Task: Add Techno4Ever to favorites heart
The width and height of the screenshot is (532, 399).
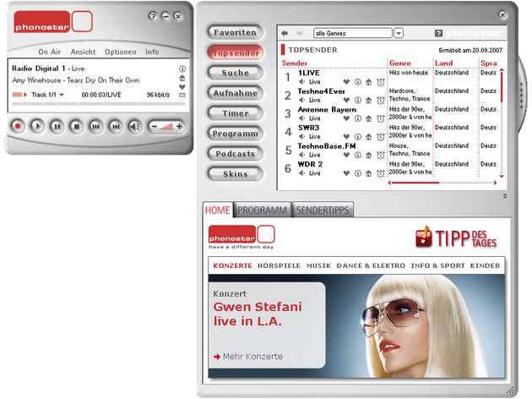Action: 346,101
